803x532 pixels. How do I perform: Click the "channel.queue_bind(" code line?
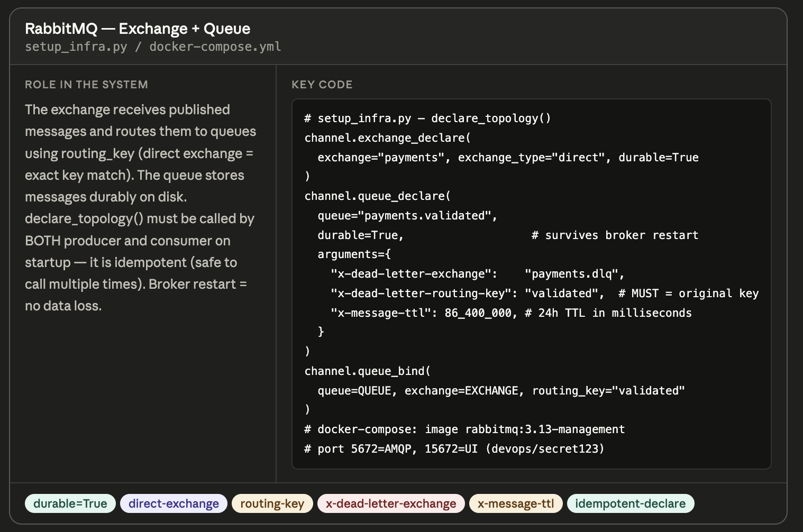367,371
